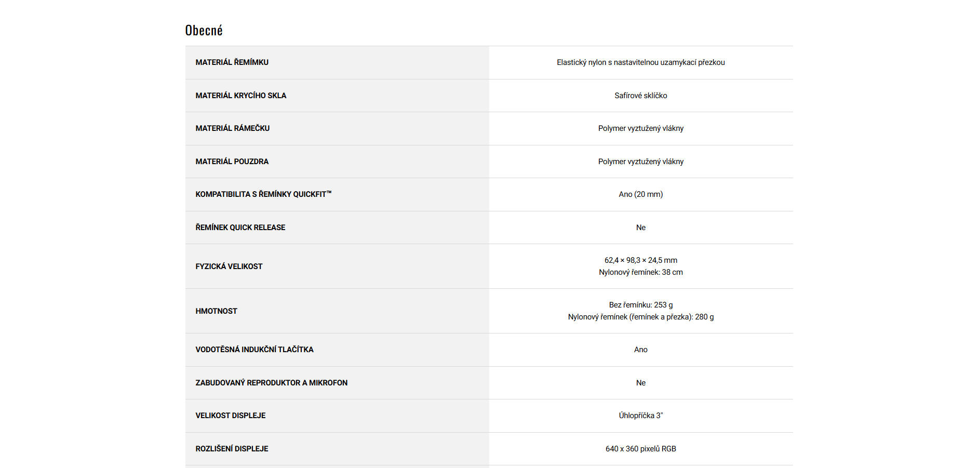Click the Úhlopříčka 3" value
Viewport: 980px width, 468px height.
click(640, 416)
